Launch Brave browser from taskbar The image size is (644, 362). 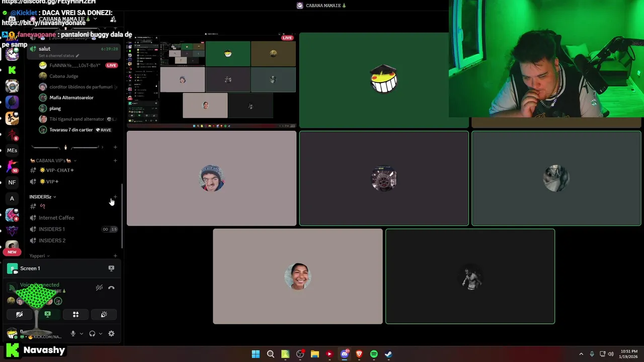point(359,354)
